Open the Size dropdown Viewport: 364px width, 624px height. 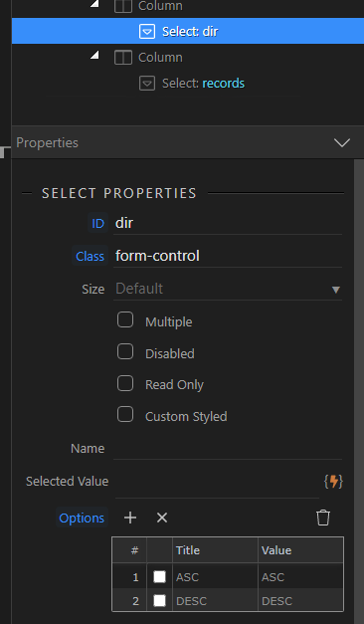228,289
